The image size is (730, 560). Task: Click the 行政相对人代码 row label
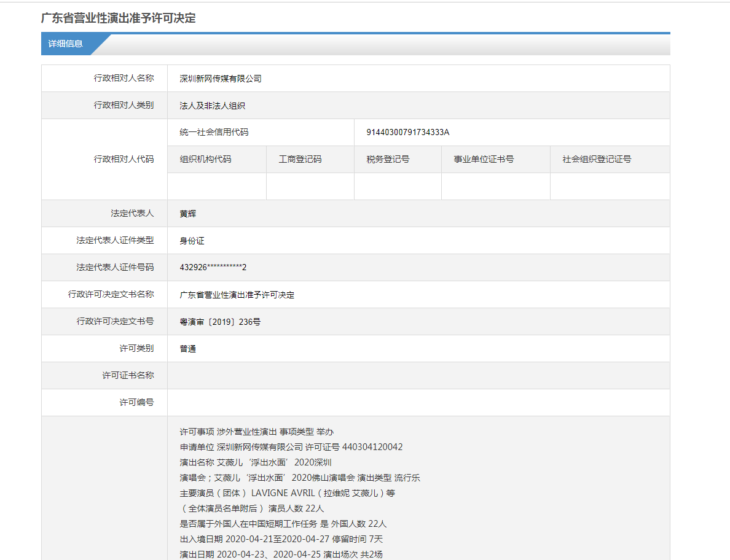point(124,159)
